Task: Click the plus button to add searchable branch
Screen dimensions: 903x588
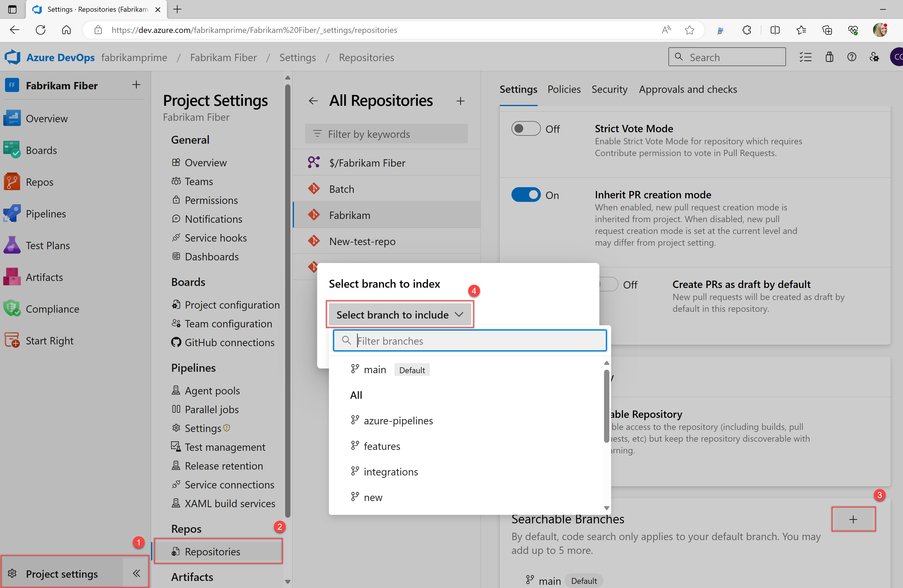Action: pyautogui.click(x=854, y=519)
